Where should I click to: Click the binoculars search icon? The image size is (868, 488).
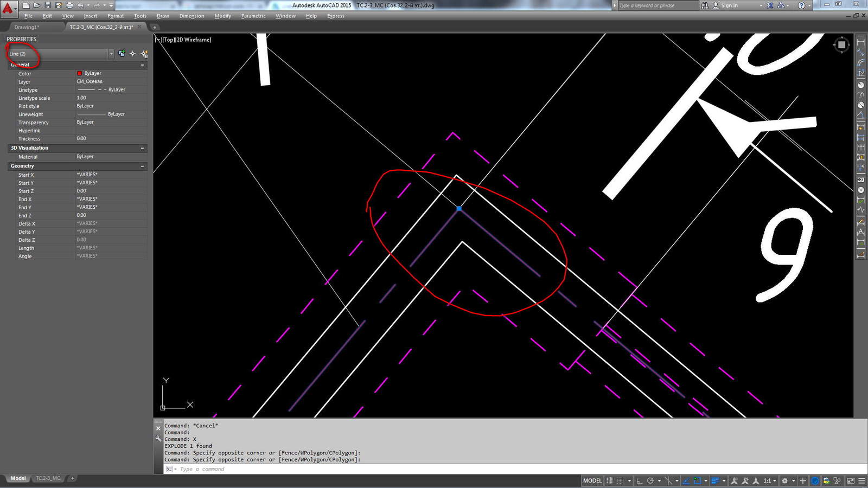click(704, 5)
